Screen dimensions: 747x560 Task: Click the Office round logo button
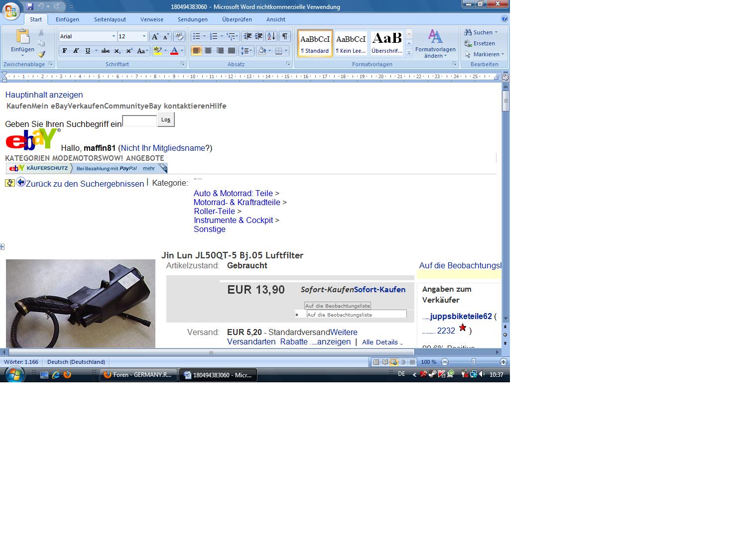(x=11, y=10)
